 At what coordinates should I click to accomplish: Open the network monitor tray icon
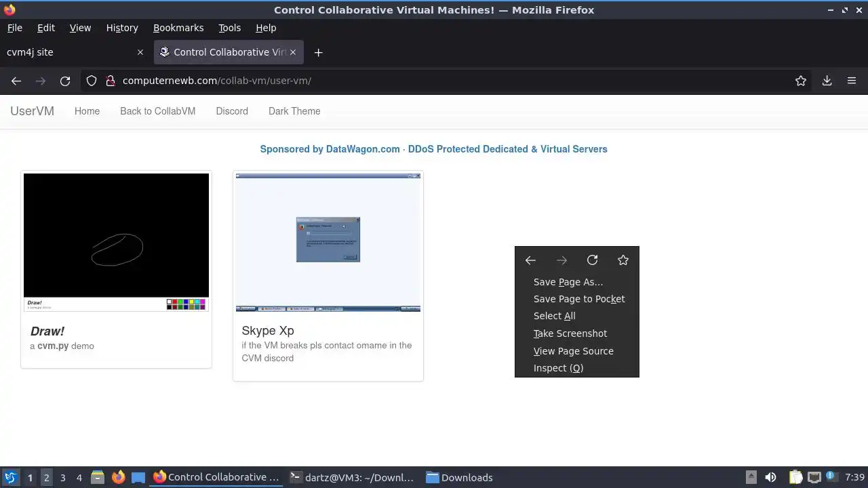814,477
